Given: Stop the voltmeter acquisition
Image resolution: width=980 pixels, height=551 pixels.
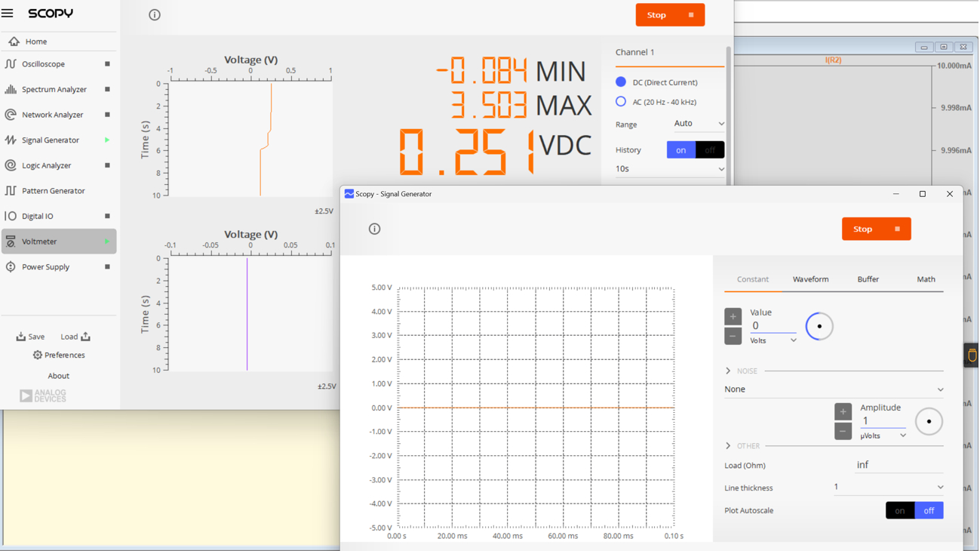Looking at the screenshot, I should [670, 15].
